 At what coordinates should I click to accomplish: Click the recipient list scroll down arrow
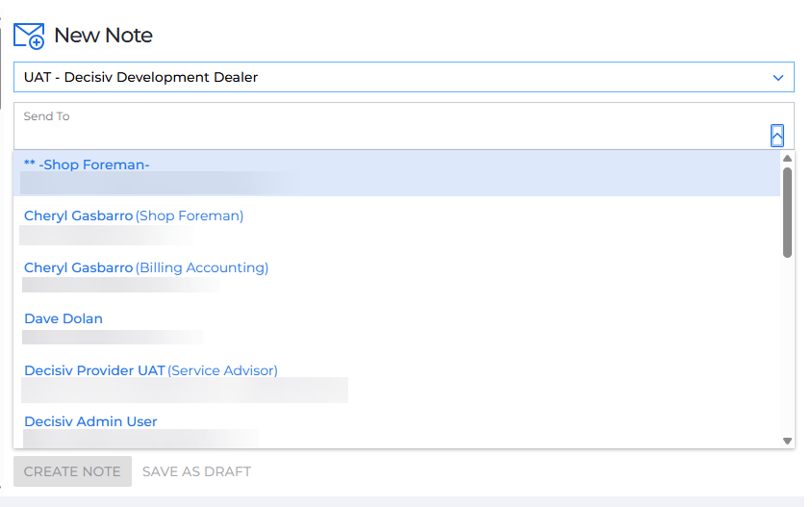tap(787, 442)
